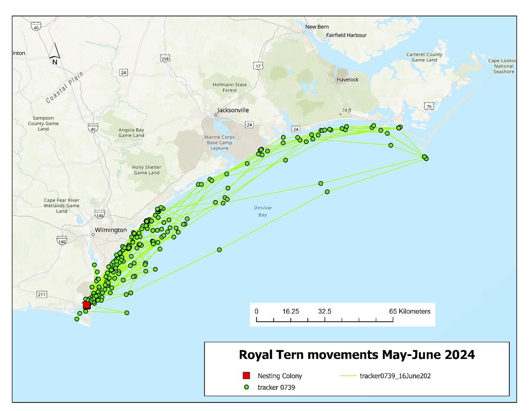532x411 pixels.
Task: Click the Onslow Bay water label
Action: (x=263, y=211)
